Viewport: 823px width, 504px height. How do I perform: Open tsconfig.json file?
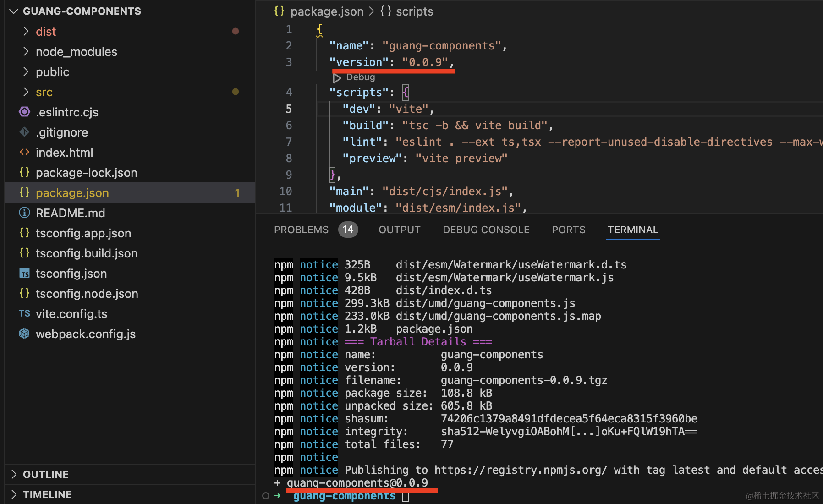(71, 274)
